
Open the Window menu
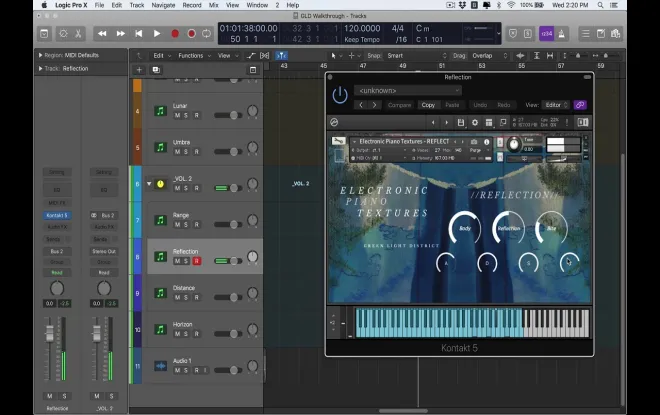257,5
